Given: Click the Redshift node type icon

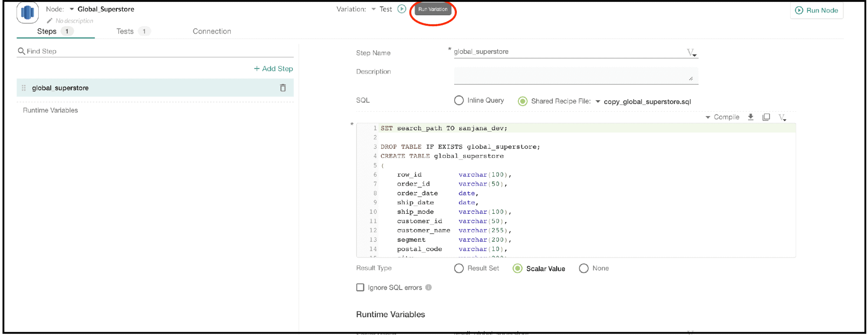Looking at the screenshot, I should [27, 12].
